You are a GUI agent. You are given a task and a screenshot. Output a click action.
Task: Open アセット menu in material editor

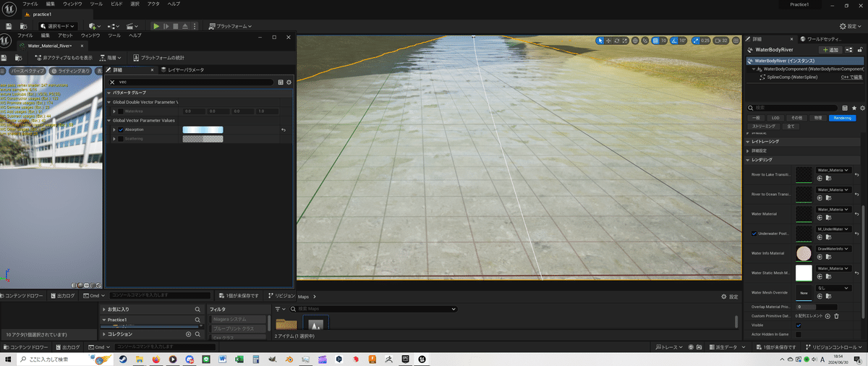pyautogui.click(x=65, y=35)
